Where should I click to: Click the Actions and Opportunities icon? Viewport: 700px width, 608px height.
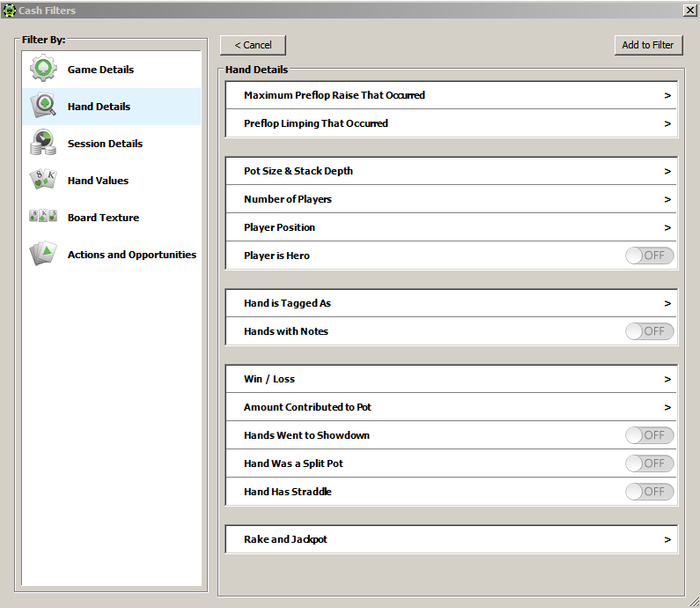pyautogui.click(x=43, y=254)
